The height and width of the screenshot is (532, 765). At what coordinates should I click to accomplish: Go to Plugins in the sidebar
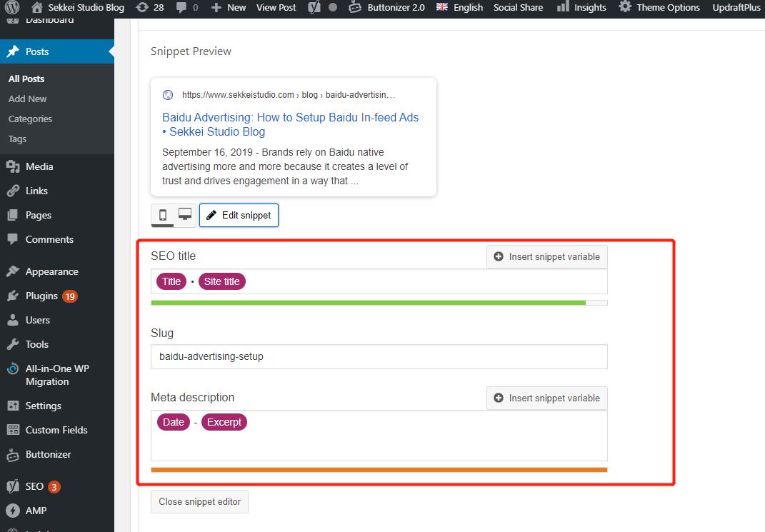41,296
